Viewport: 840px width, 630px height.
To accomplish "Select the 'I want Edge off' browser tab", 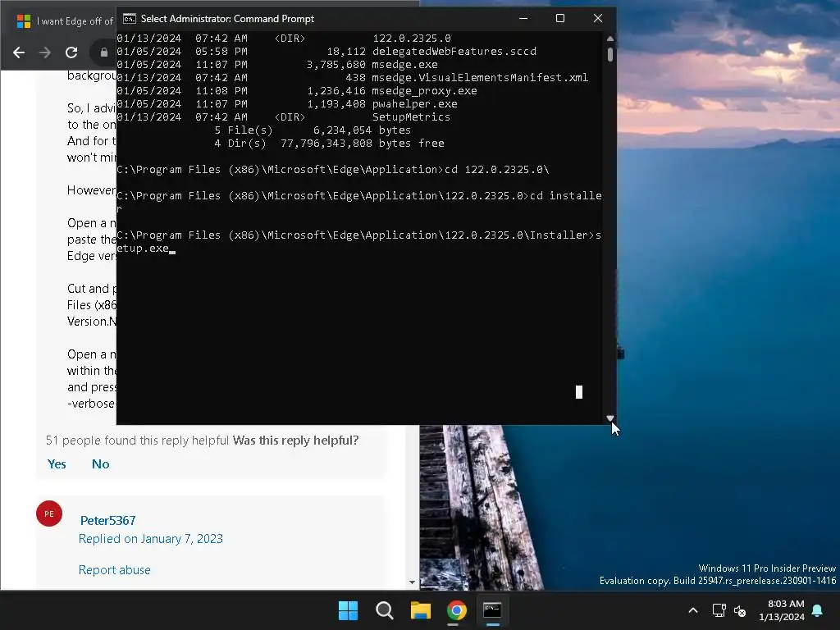I will tap(64, 21).
